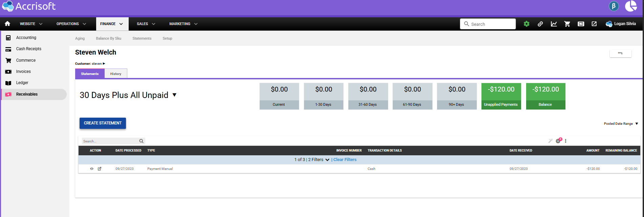Click the Create Statement button

tap(103, 123)
